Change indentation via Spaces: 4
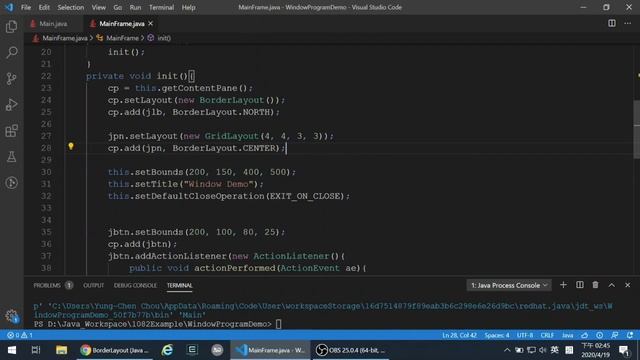The image size is (640, 360). tap(497, 335)
